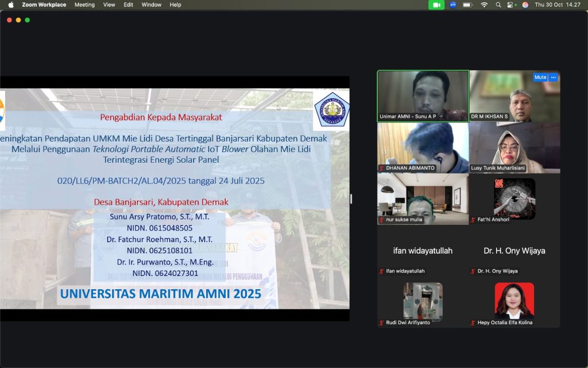Open the Help menu
This screenshot has height=368, width=588.
point(176,5)
